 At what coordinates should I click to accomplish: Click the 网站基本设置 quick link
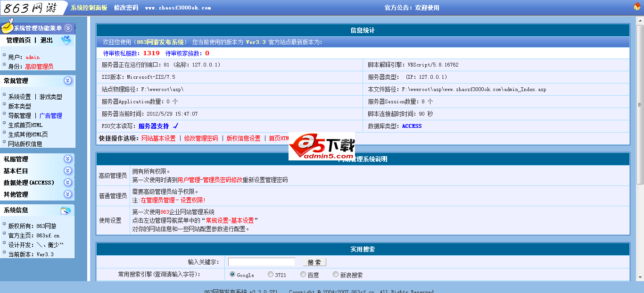(158, 139)
